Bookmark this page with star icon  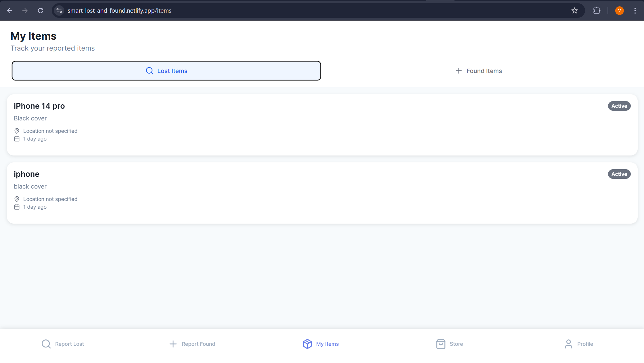(574, 11)
